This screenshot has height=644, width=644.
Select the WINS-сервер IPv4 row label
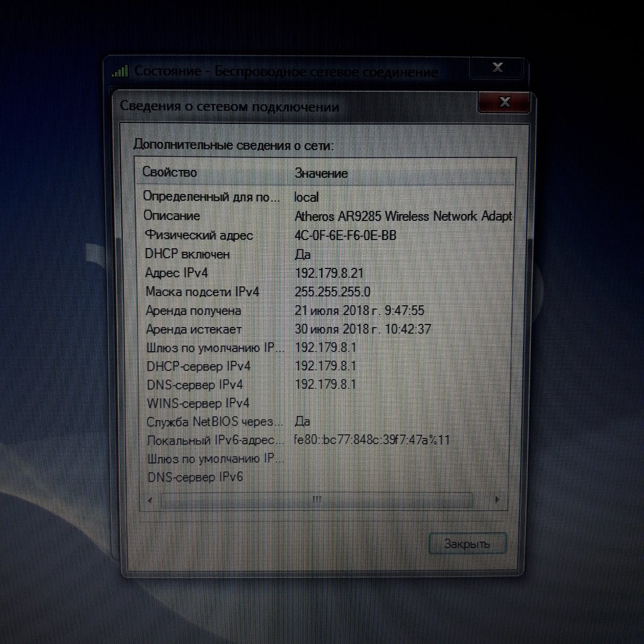[198, 403]
